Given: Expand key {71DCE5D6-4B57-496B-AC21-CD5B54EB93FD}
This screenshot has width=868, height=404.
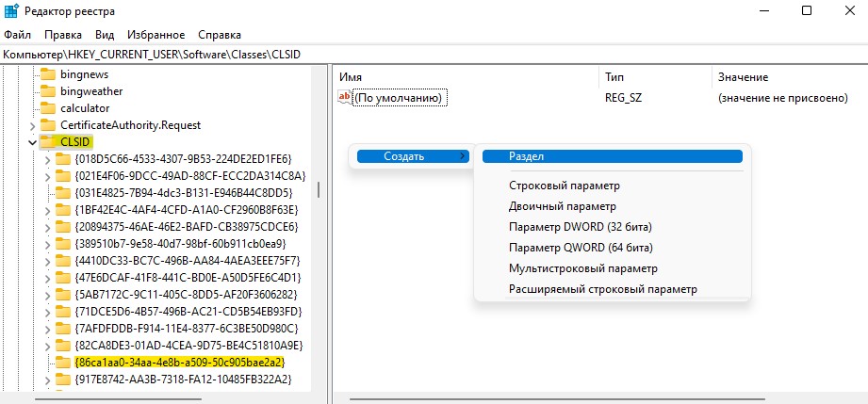Looking at the screenshot, I should (x=47, y=311).
